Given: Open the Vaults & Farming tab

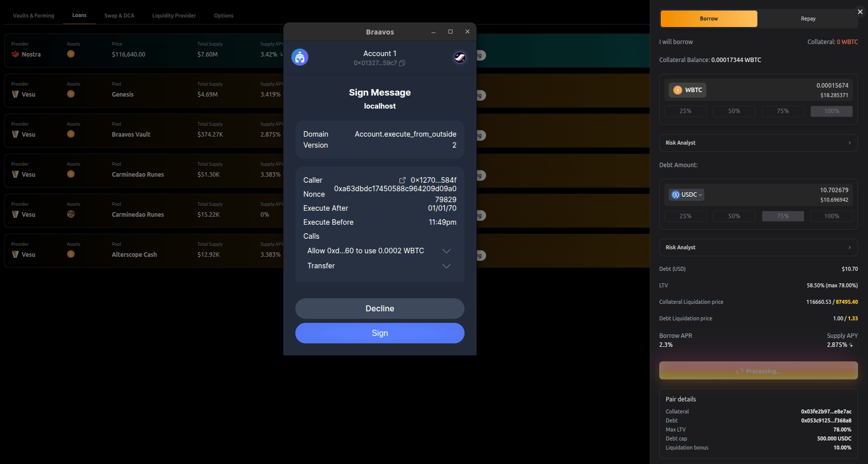Looking at the screenshot, I should click(34, 16).
